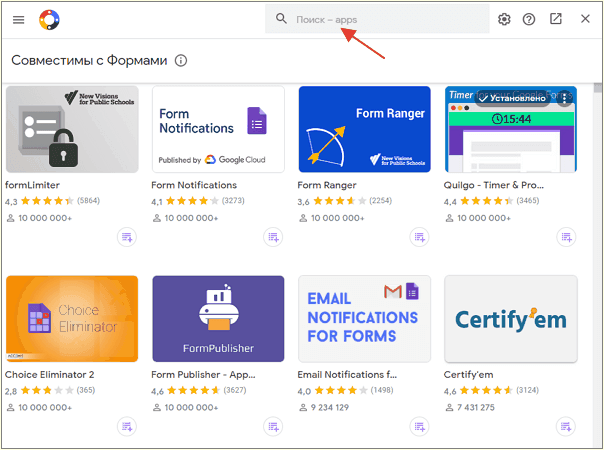
Task: Click the Form Ranger title text
Action: [x=327, y=185]
